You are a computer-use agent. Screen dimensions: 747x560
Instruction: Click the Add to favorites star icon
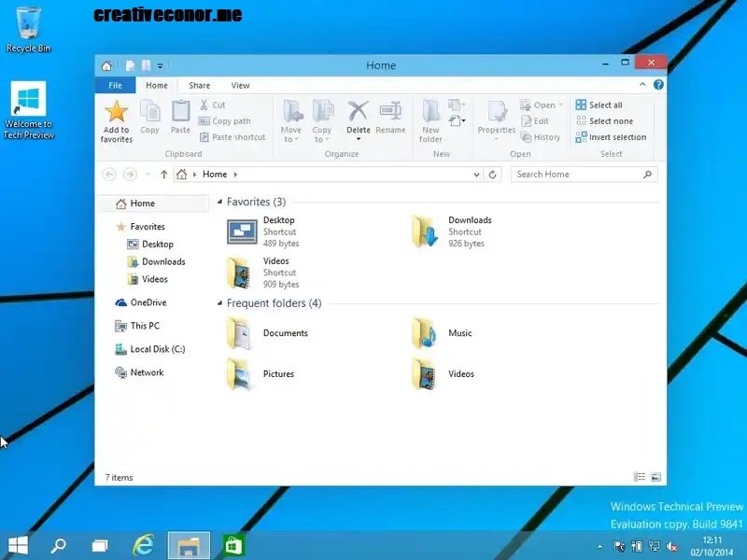coord(116,111)
